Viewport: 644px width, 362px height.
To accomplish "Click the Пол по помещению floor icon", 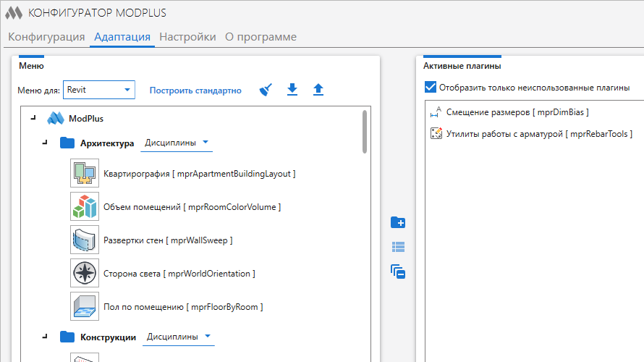I will (85, 306).
